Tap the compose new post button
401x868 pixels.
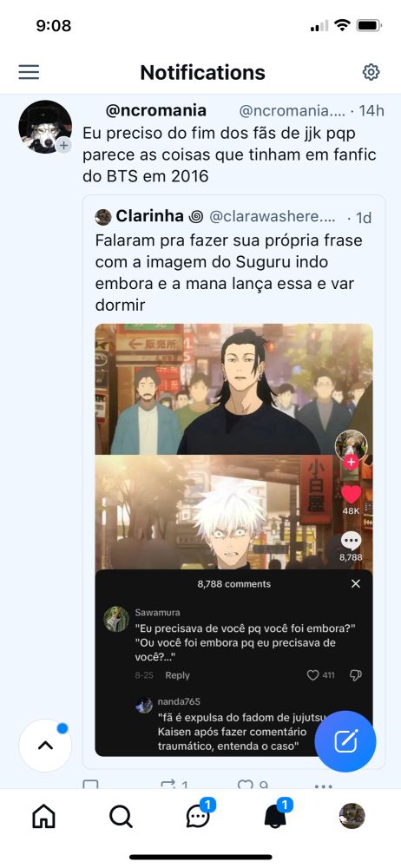tap(345, 741)
